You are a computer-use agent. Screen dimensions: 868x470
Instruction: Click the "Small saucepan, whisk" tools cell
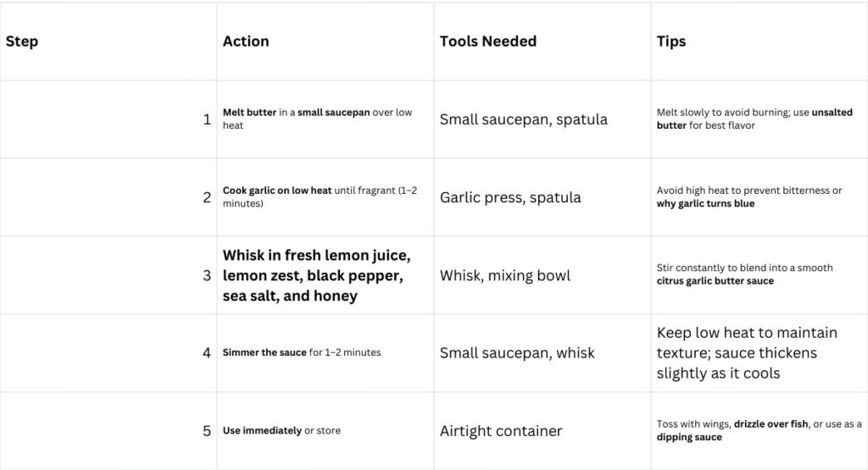[517, 353]
